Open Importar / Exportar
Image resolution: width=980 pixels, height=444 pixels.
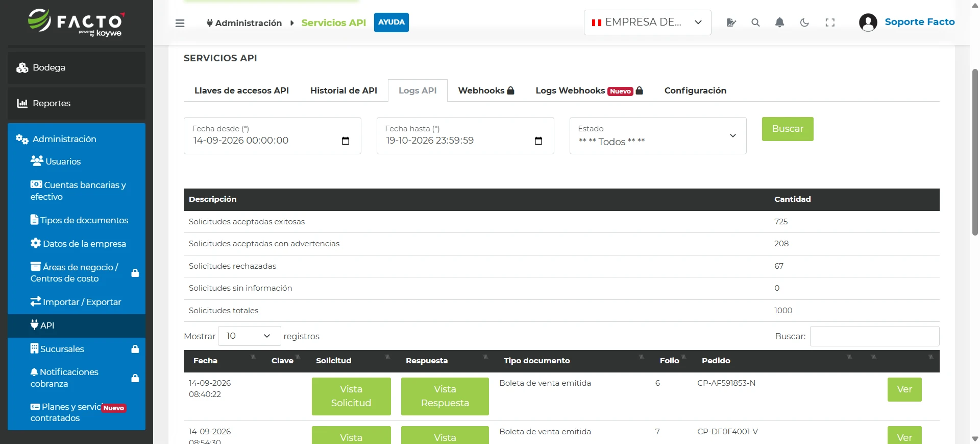click(77, 302)
